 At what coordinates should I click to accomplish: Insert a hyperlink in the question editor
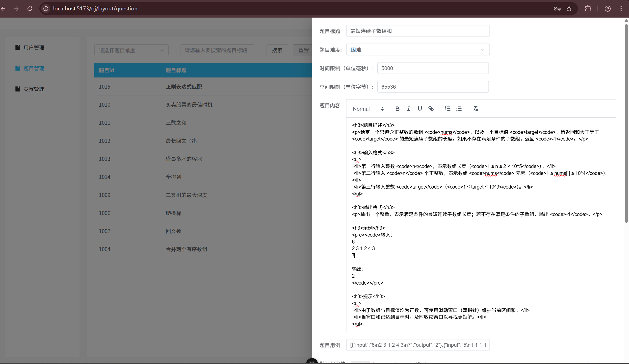point(431,109)
